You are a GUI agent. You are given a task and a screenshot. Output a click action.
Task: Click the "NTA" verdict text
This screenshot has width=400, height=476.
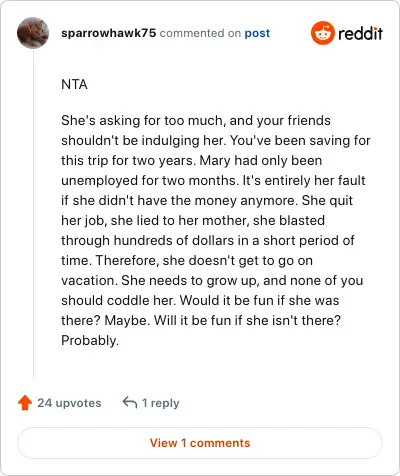(74, 84)
